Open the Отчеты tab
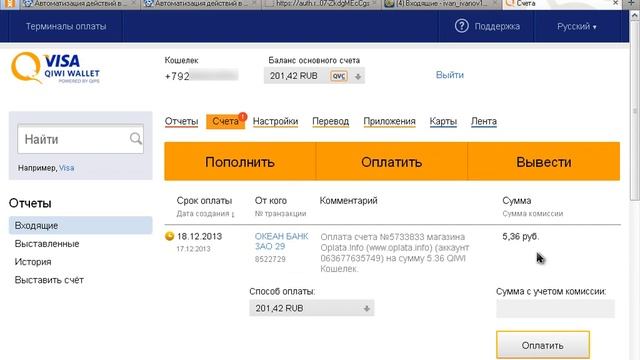This screenshot has height=360, width=640. 181,121
